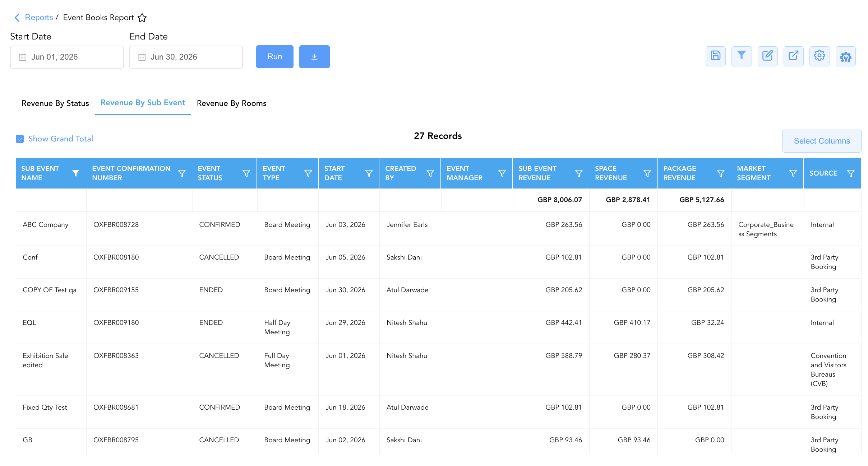Click grand total GBP 8,006.07
Screen dimensions: 868x466
coord(560,200)
